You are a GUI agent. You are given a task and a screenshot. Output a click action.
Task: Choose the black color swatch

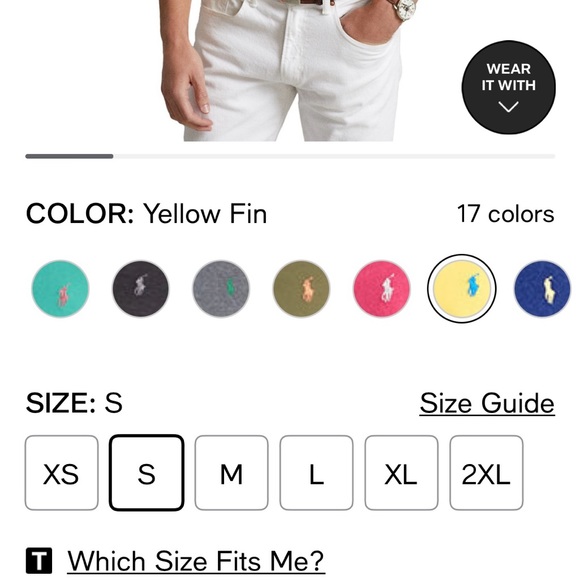(141, 289)
